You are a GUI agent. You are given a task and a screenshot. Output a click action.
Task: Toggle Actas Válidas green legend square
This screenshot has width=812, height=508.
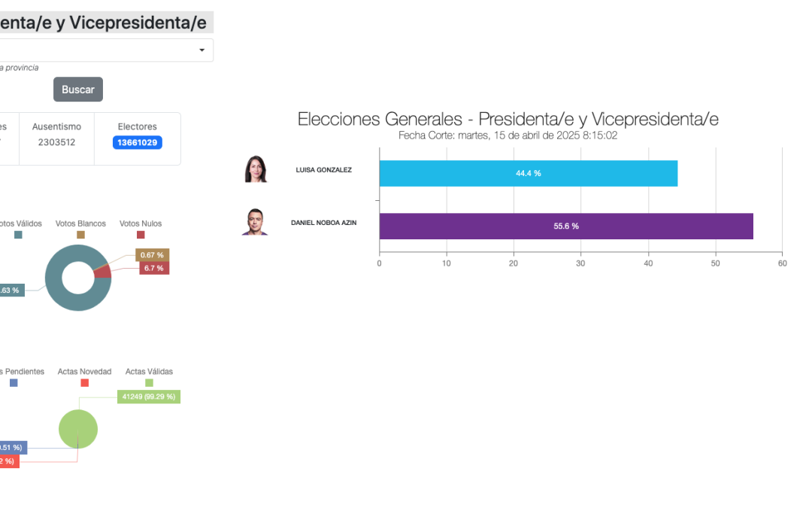149,382
